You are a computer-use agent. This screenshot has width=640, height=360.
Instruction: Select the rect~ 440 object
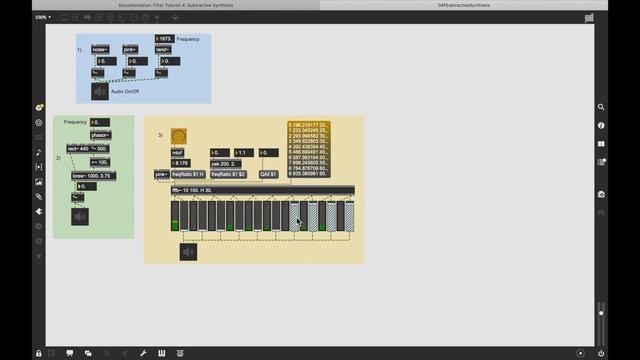tap(78, 149)
